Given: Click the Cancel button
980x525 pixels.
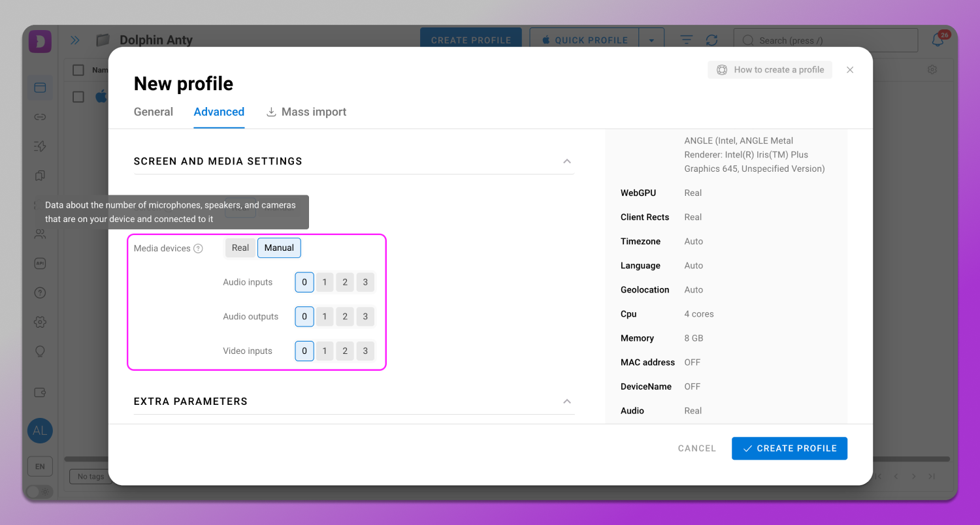Looking at the screenshot, I should point(697,449).
